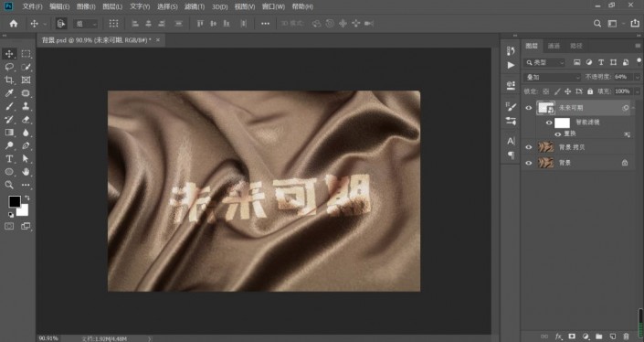Click the search magnifier at top right
The image size is (644, 342).
point(597,24)
